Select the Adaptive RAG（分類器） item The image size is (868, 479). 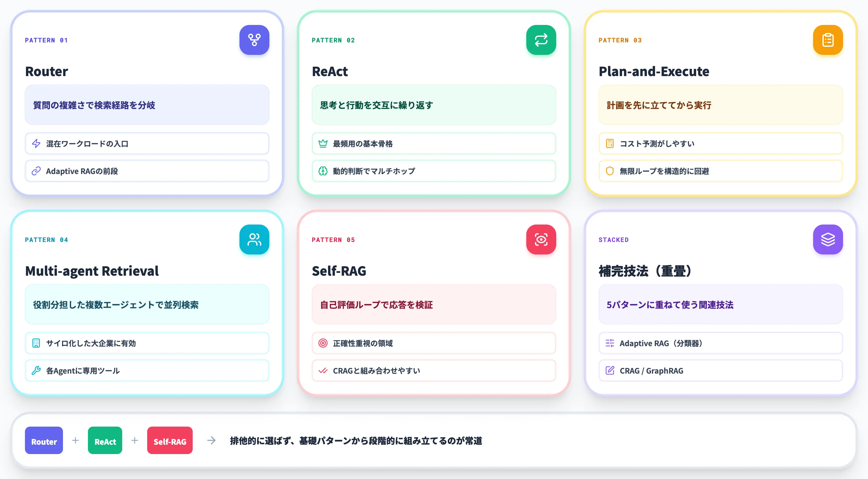tap(721, 343)
